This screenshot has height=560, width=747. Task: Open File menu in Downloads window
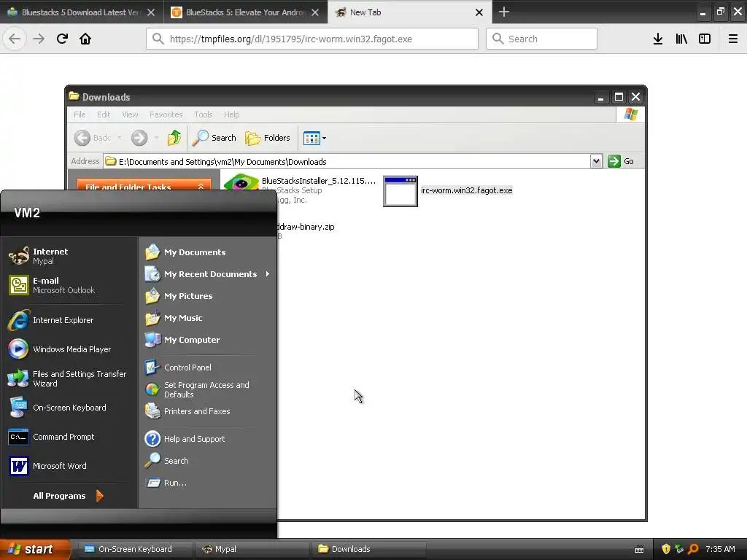pyautogui.click(x=80, y=114)
